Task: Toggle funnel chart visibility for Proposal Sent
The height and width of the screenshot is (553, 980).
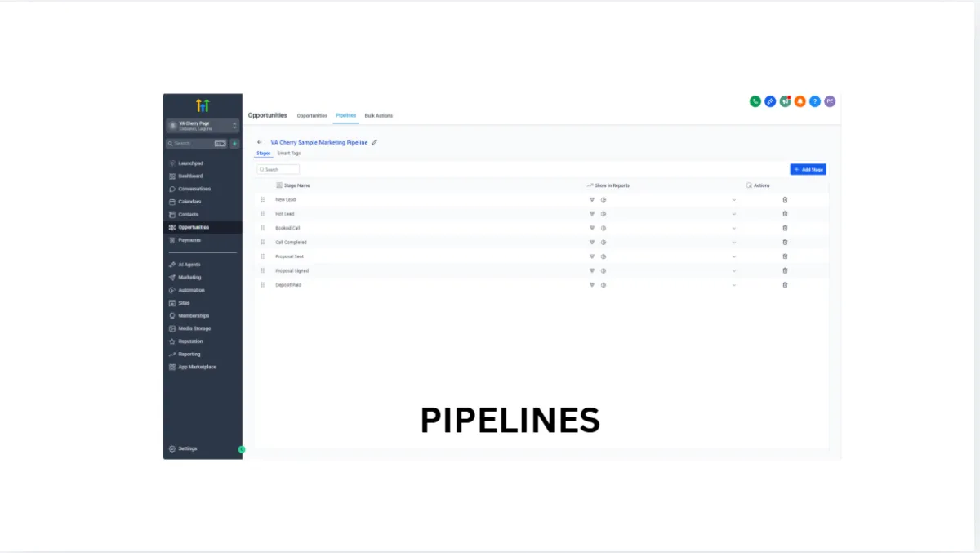Action: 592,256
